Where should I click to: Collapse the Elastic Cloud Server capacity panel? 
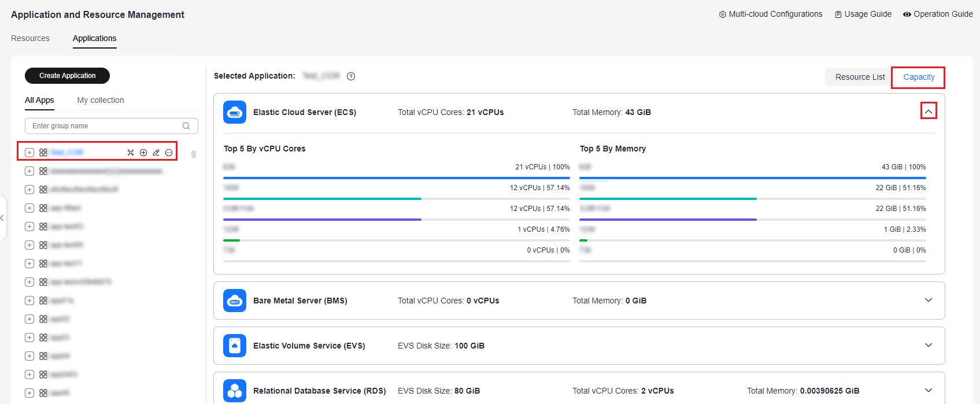(x=929, y=111)
